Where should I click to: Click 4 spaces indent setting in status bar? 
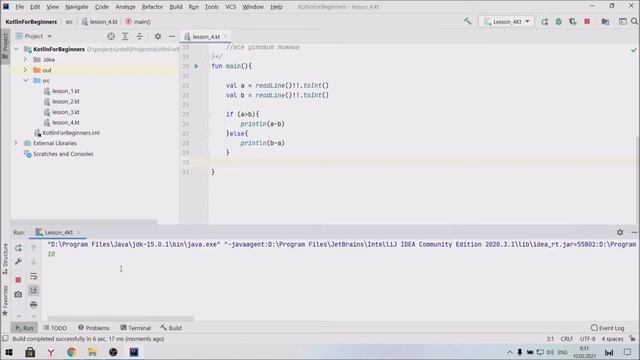(x=612, y=339)
